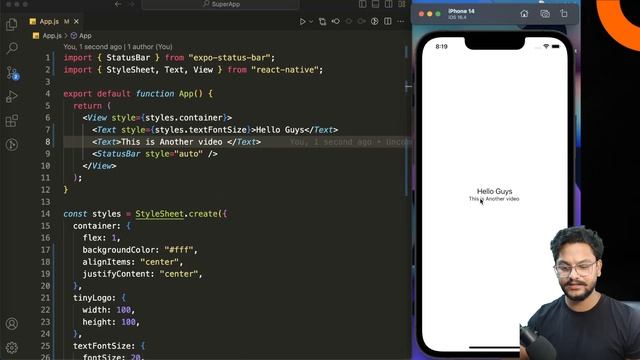Open the GitLens icon in activity bar
This screenshot has height=360, width=640.
coord(12,144)
